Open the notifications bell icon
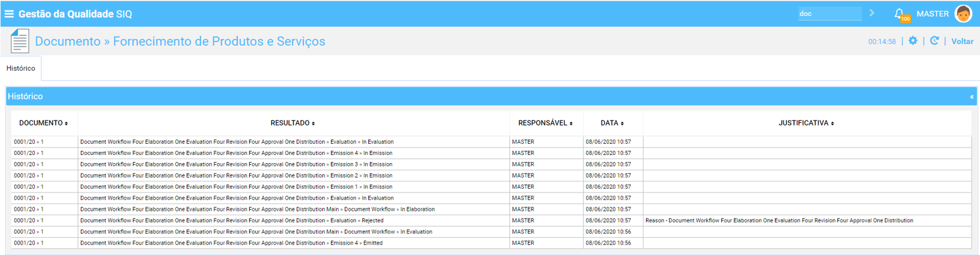The height and width of the screenshot is (255, 980). (899, 14)
